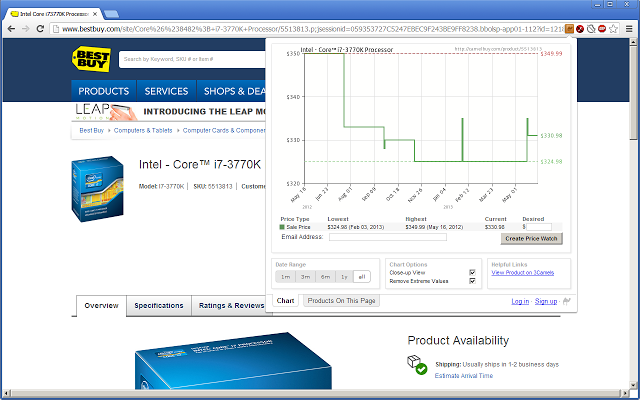Open the Chrome hamburger menu

[x=630, y=29]
